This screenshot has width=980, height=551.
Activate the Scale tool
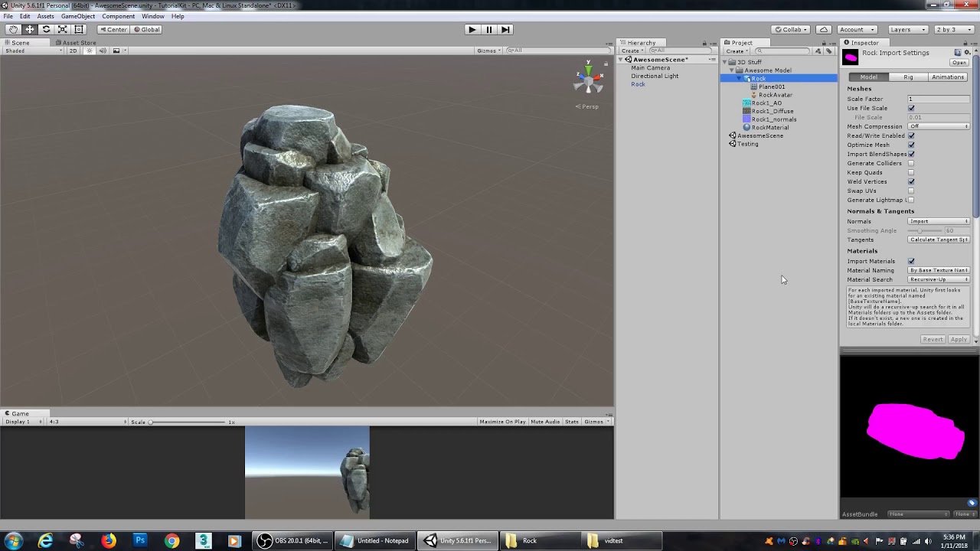(63, 29)
